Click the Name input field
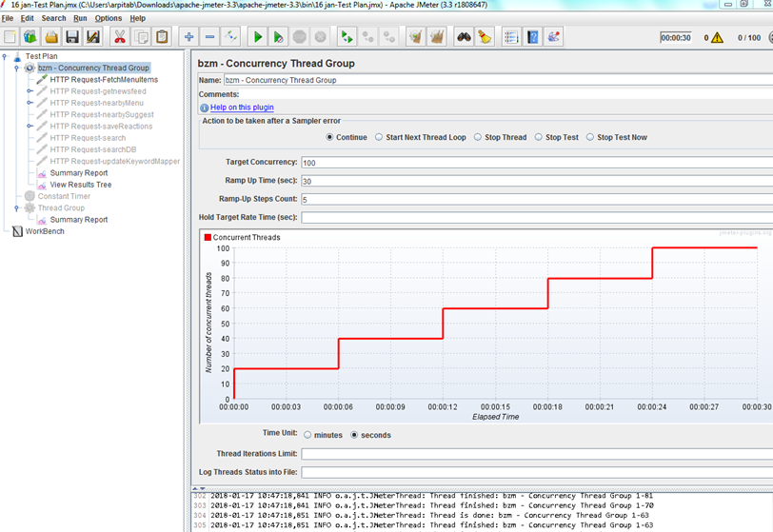This screenshot has width=773, height=532. point(499,80)
